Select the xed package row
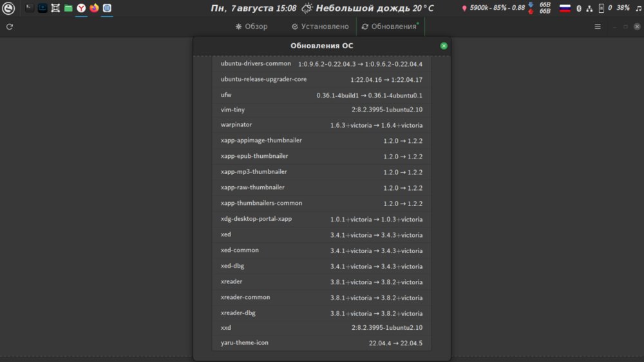The height and width of the screenshot is (362, 644). 321,234
